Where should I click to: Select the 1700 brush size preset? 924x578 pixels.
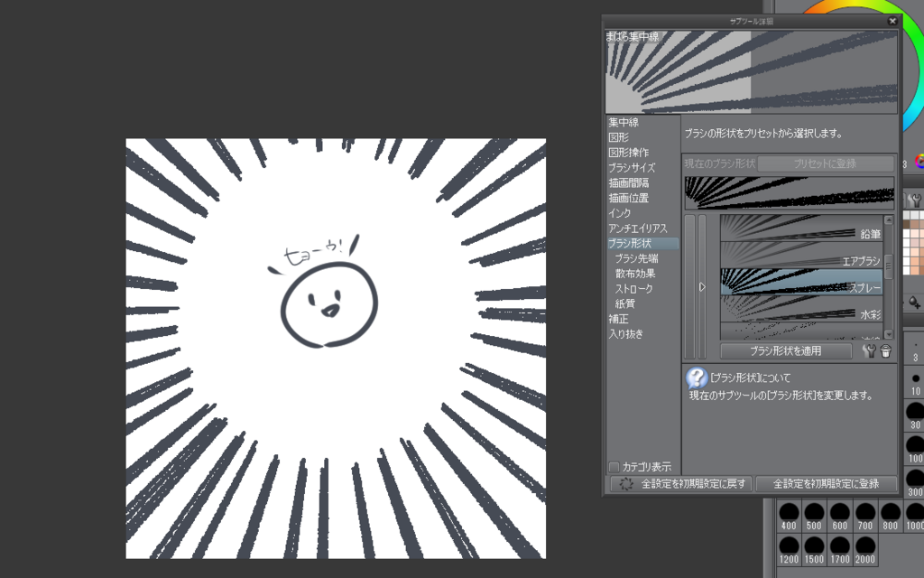[839, 550]
